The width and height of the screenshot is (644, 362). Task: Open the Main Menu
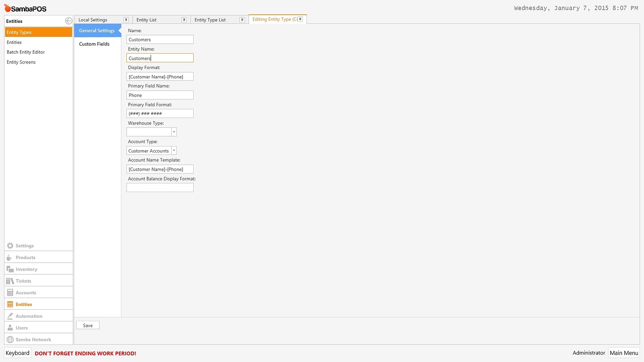(x=623, y=353)
